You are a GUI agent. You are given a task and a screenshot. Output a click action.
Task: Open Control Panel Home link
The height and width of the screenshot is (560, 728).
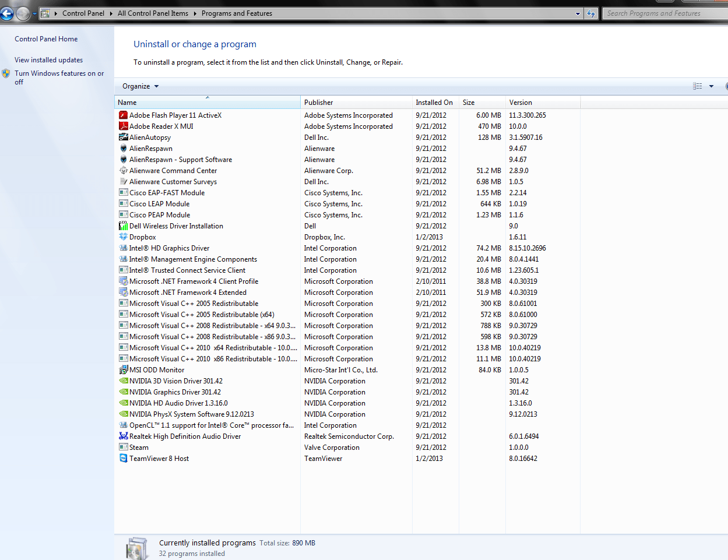(x=46, y=39)
